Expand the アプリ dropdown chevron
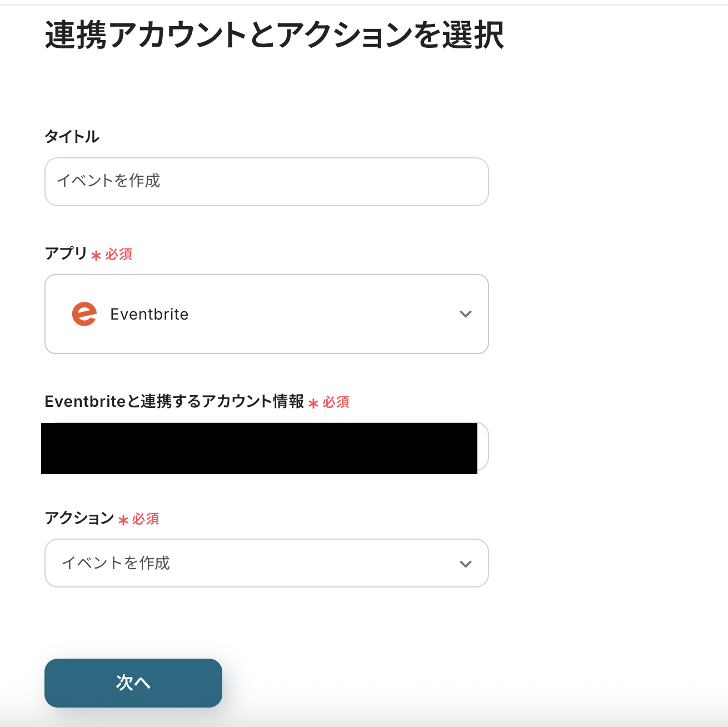This screenshot has height=727, width=728. point(466,314)
